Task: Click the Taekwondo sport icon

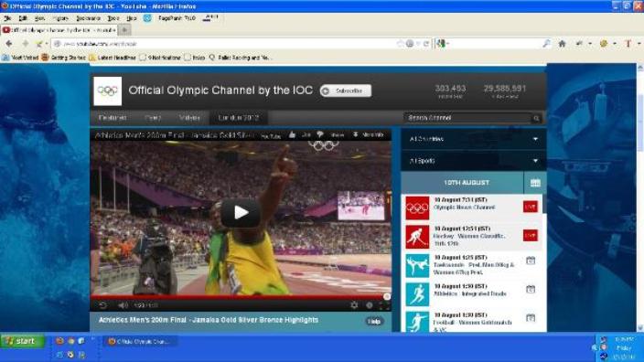Action: (x=417, y=265)
